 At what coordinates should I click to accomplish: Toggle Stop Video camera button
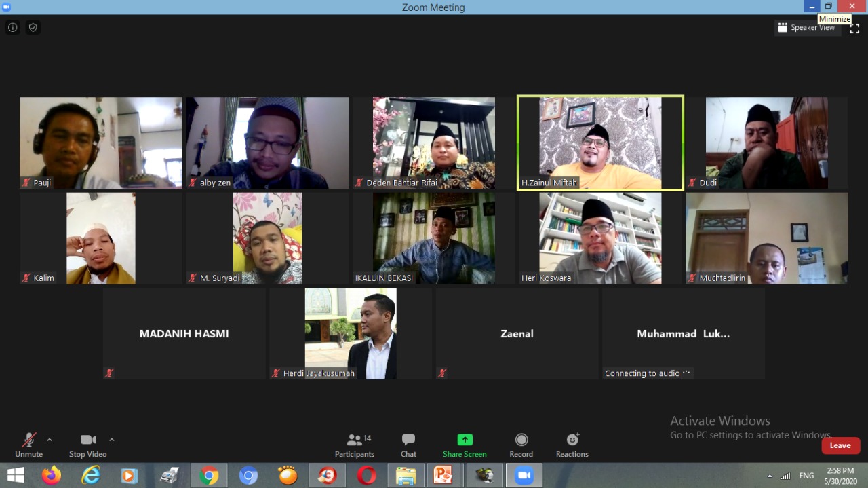pos(87,445)
